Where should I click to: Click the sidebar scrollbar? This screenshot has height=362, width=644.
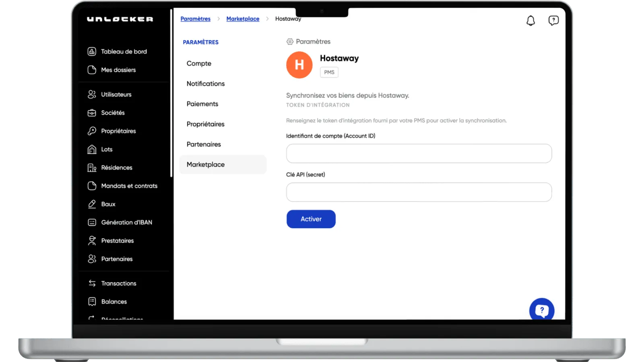pos(171,93)
